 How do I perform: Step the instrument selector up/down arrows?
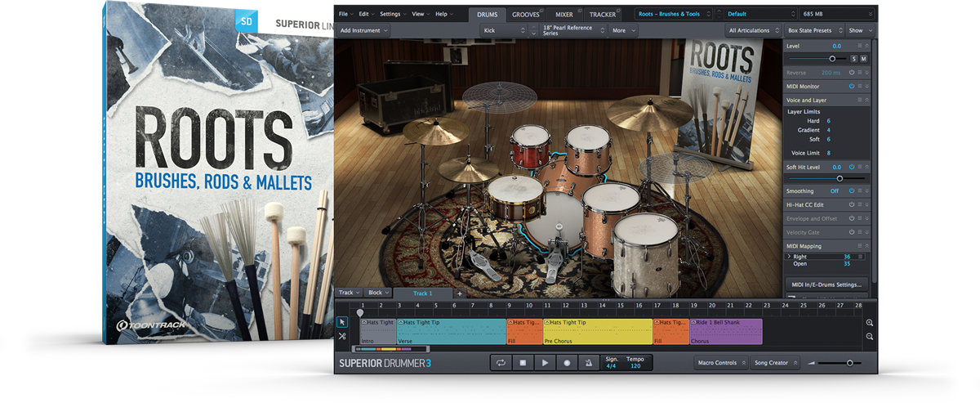[x=534, y=30]
